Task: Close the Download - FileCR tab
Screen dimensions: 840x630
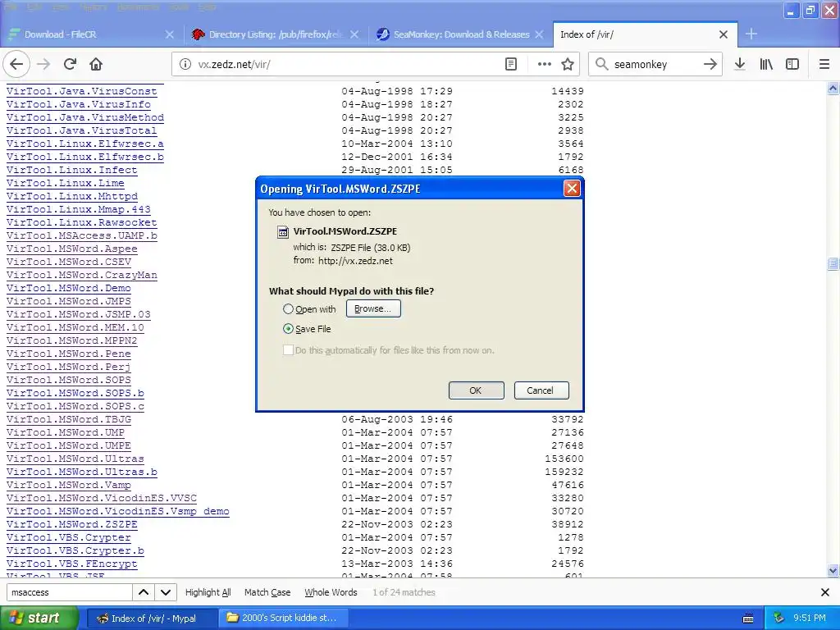Action: (169, 34)
